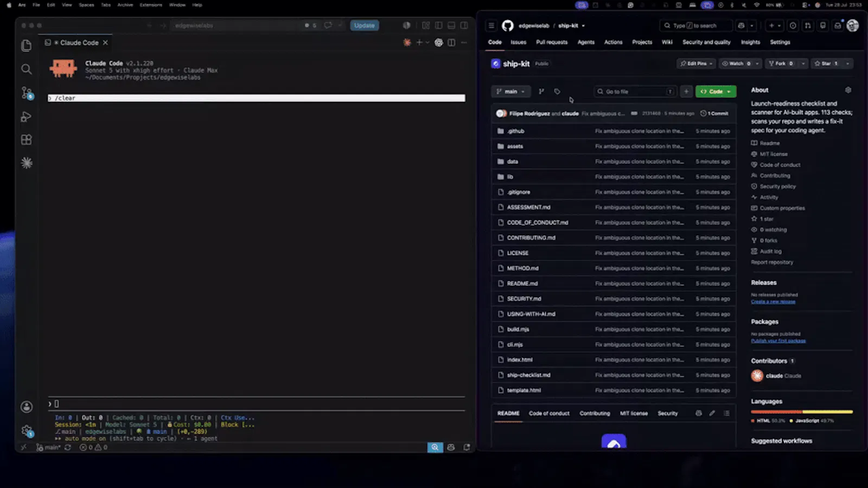
Task: Toggle the secondary sidebar layout icon
Action: [x=464, y=25]
